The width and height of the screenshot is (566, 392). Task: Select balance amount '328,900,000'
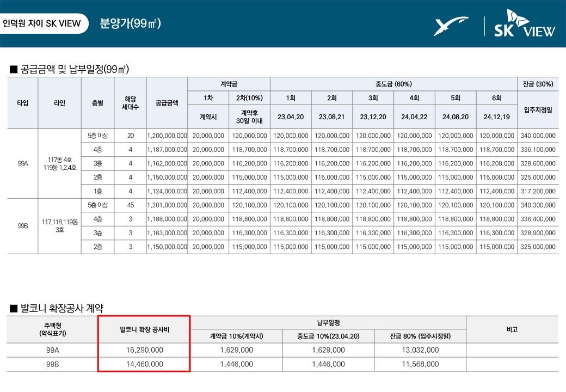click(538, 233)
